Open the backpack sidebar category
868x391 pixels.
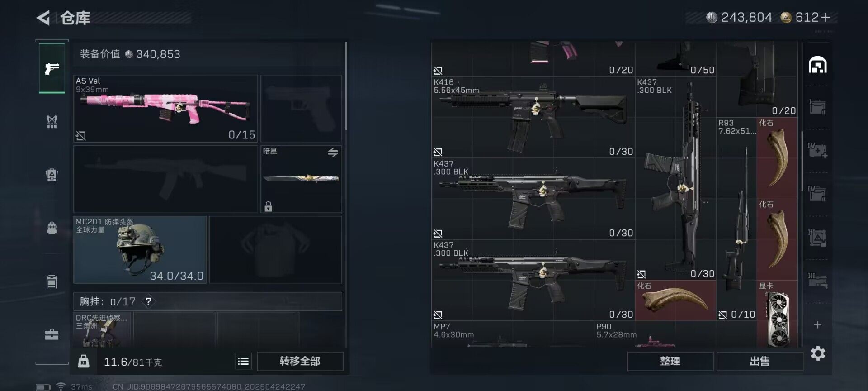tap(52, 228)
